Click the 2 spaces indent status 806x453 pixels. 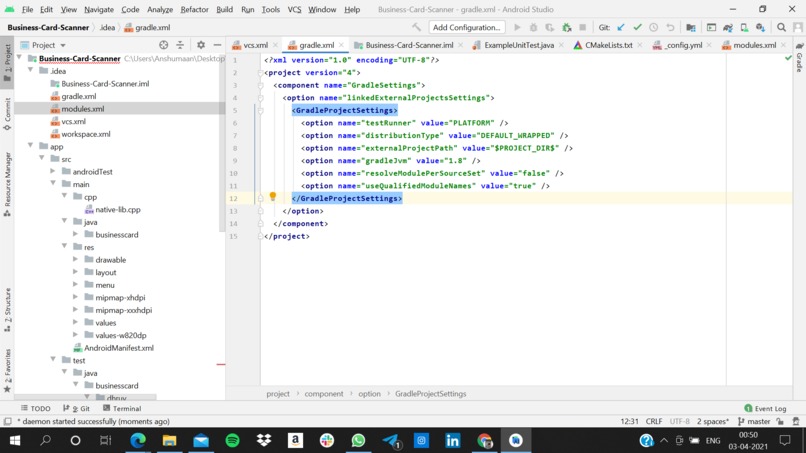[x=712, y=421]
